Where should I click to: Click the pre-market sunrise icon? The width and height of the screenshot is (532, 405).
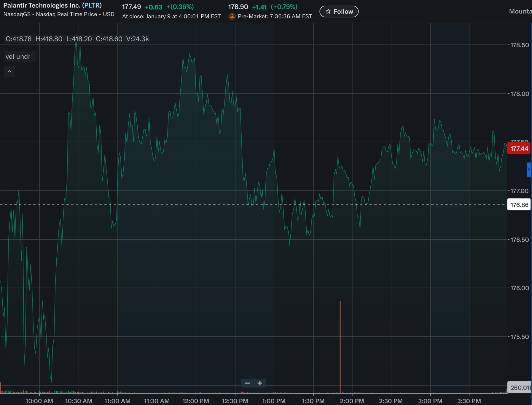(x=232, y=16)
